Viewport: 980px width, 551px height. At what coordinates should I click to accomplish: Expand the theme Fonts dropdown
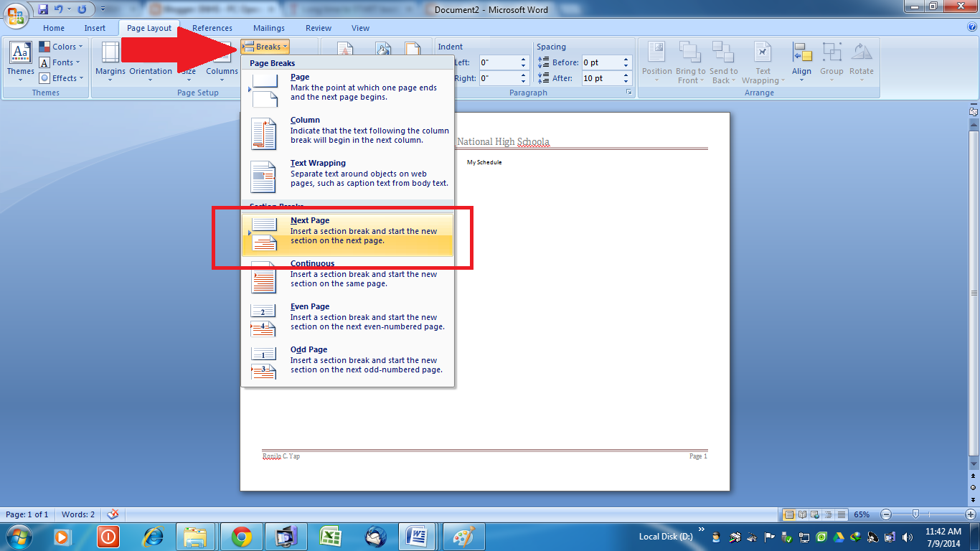click(x=62, y=62)
